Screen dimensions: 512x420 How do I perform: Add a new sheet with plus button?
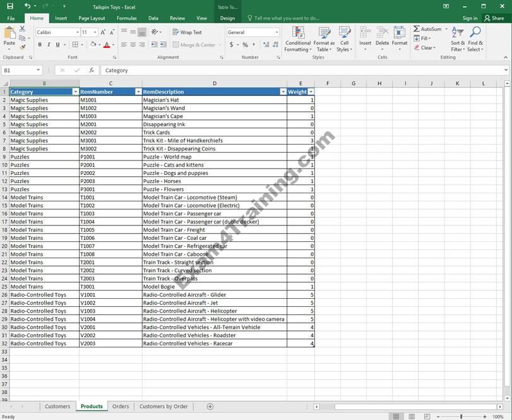click(210, 406)
